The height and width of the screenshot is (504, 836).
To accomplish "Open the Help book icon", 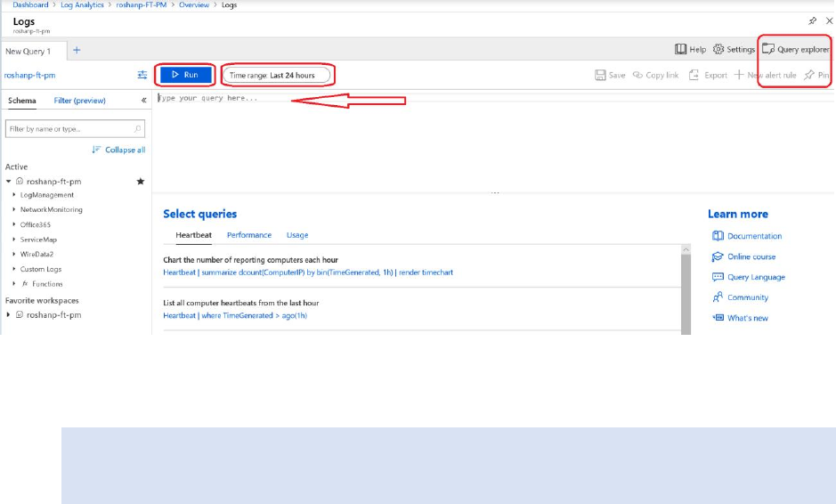I will (681, 49).
